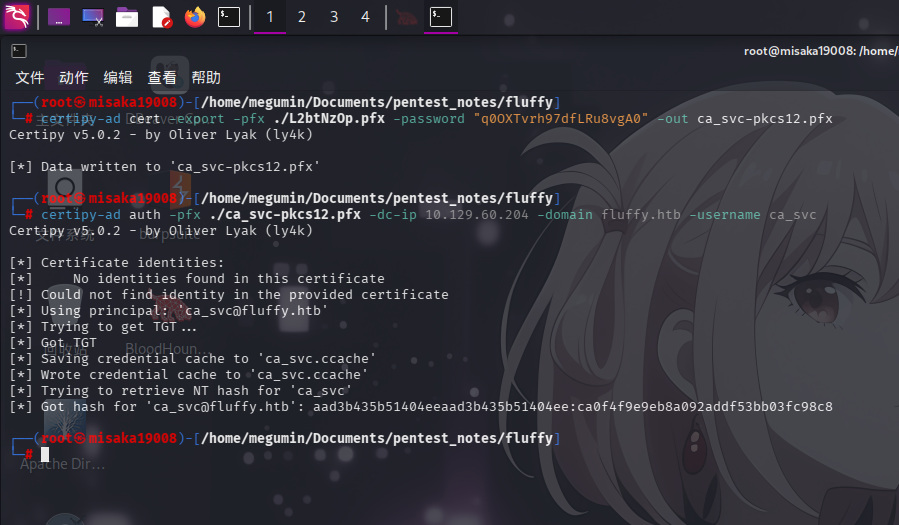Click the "Using principal" line
This screenshot has height=525, width=899.
pos(169,311)
